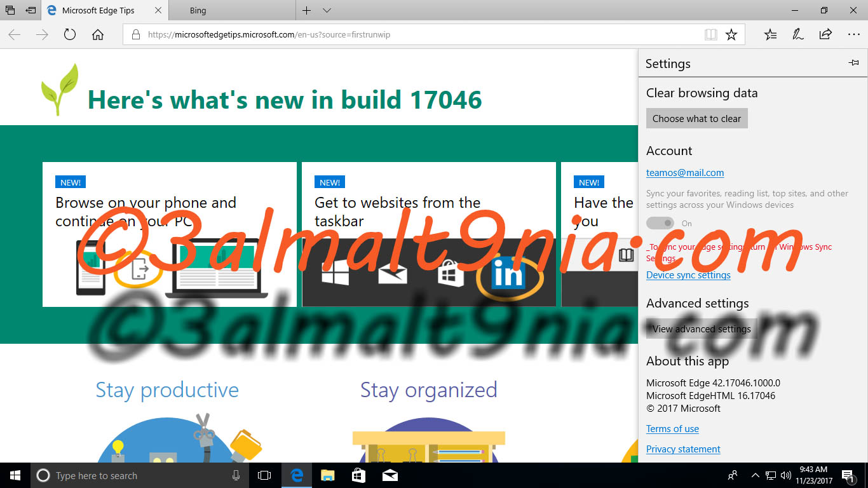Open teamos@mail.com account link

tap(685, 173)
